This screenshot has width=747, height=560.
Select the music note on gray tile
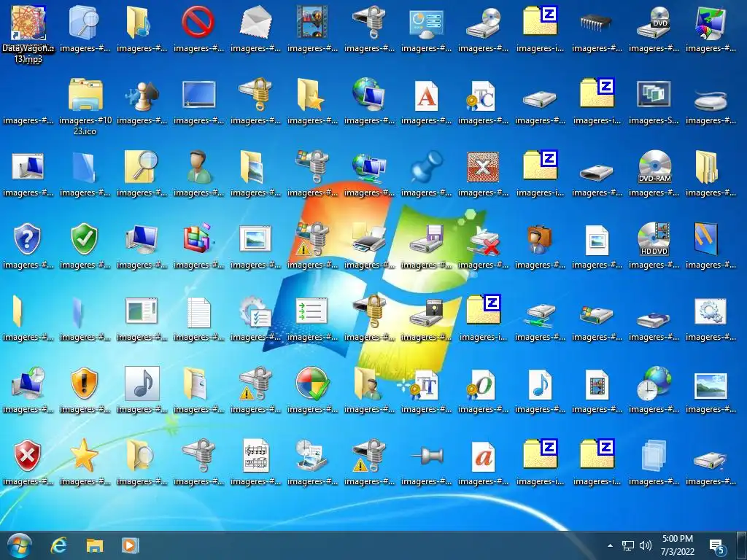click(x=142, y=384)
